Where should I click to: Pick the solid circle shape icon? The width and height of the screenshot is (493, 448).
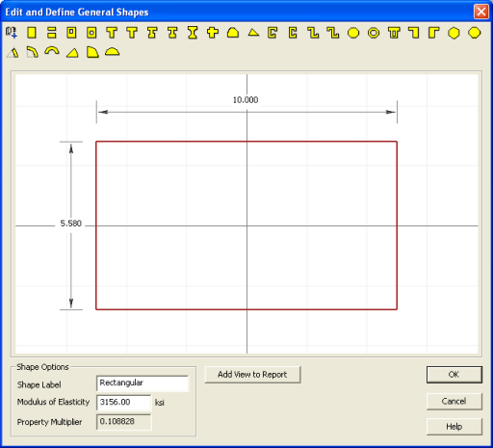coord(353,33)
